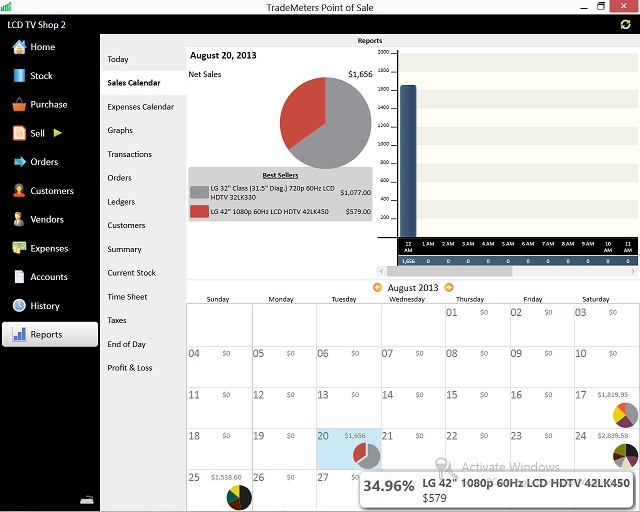This screenshot has height=512, width=640.
Task: Select August 25 calendar day
Action: coord(220,490)
